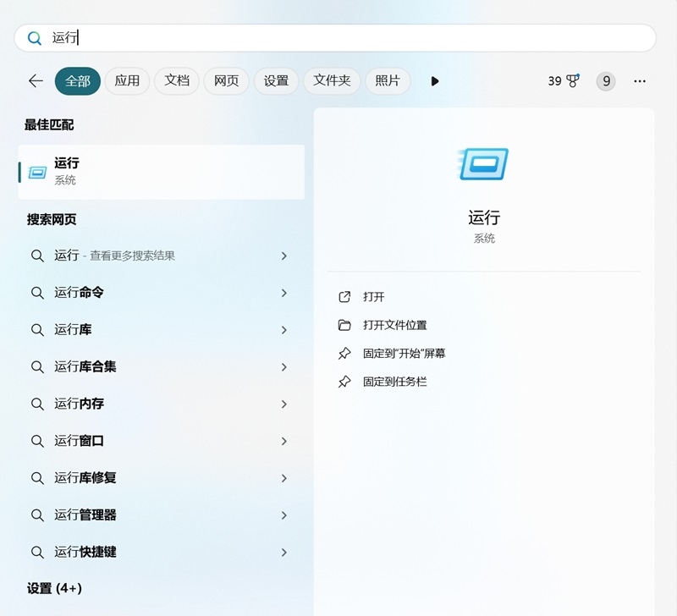Viewport: 677px width, 616px height.
Task: Click search icon beside 运行管理器
Action: pyautogui.click(x=37, y=515)
